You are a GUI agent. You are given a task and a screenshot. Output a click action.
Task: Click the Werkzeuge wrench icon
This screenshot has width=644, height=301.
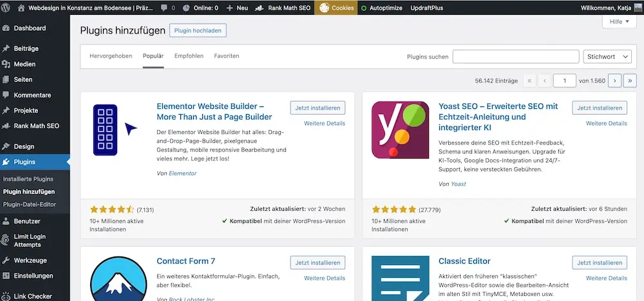tap(6, 260)
